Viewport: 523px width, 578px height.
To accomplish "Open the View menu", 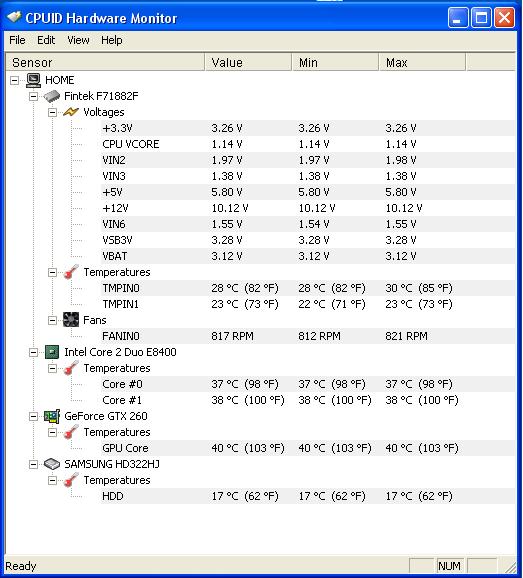I will (x=78, y=40).
